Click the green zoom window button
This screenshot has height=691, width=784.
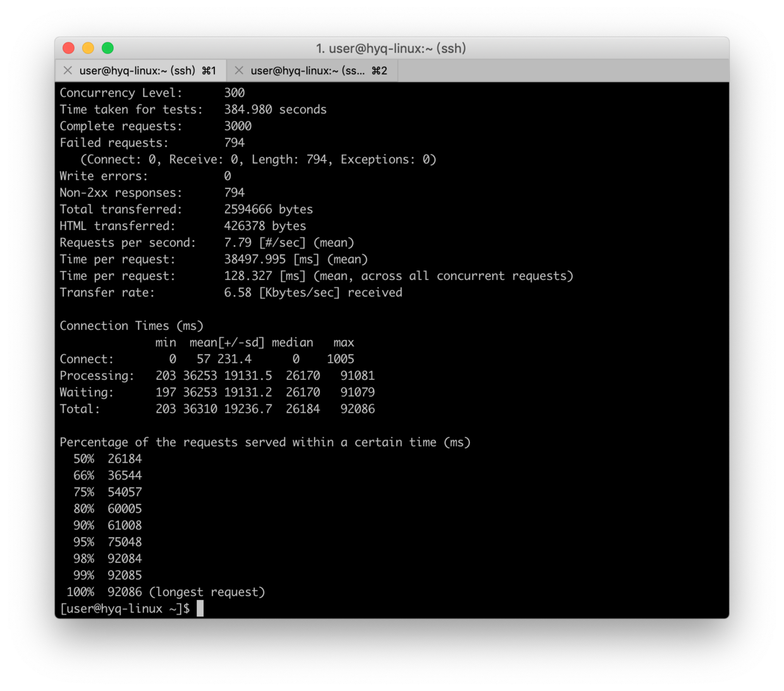(x=107, y=48)
